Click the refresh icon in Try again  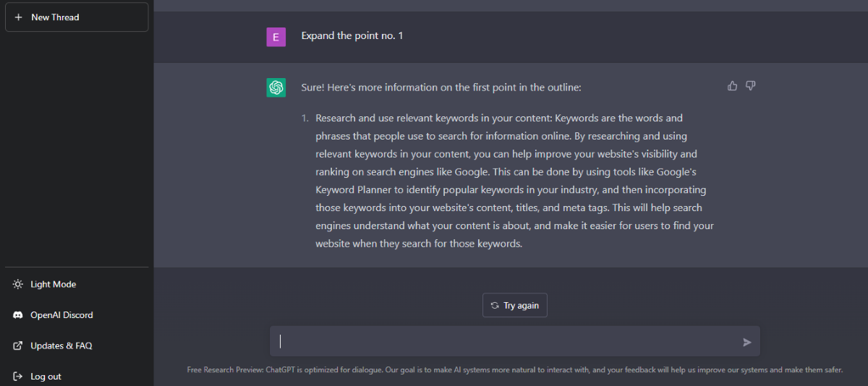pyautogui.click(x=495, y=305)
